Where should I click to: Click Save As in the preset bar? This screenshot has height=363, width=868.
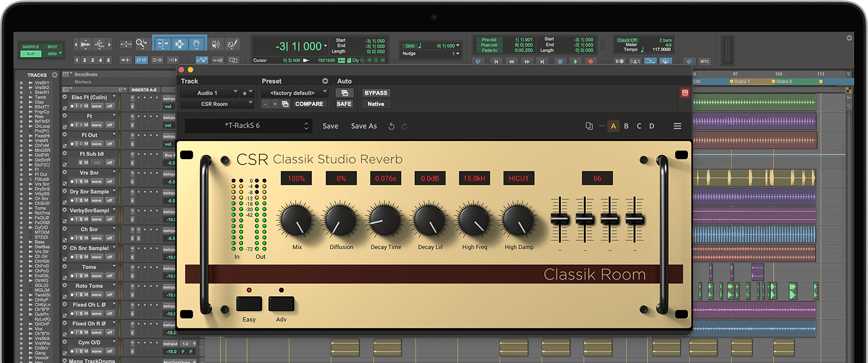click(363, 126)
